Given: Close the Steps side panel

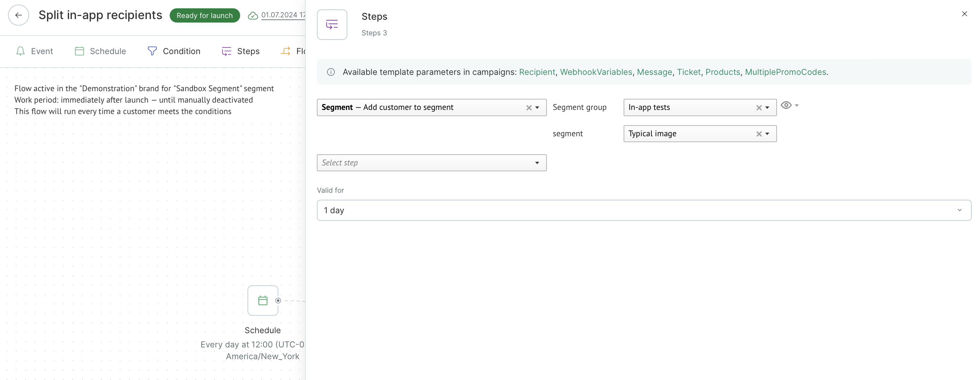Looking at the screenshot, I should pos(964,14).
